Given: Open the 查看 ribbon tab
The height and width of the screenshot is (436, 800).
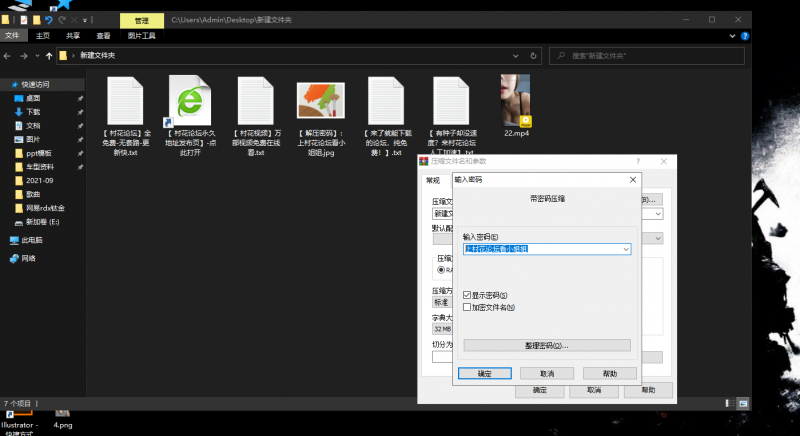Looking at the screenshot, I should [x=103, y=35].
